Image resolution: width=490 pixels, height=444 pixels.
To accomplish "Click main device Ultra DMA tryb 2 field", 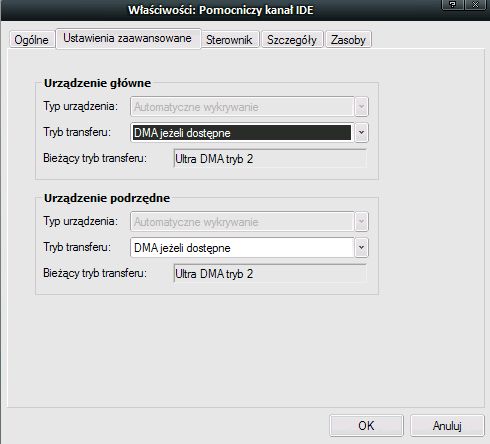I will pyautogui.click(x=270, y=159).
